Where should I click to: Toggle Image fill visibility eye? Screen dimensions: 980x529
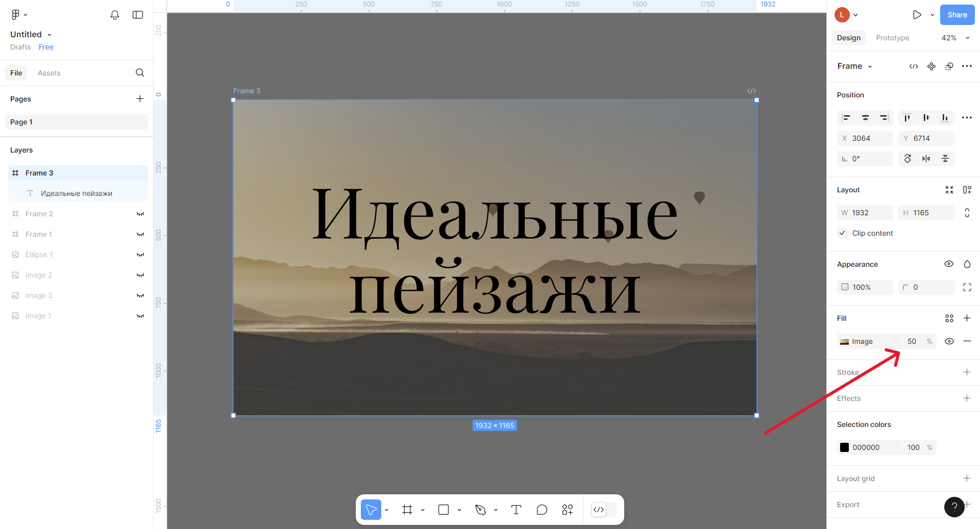(949, 341)
